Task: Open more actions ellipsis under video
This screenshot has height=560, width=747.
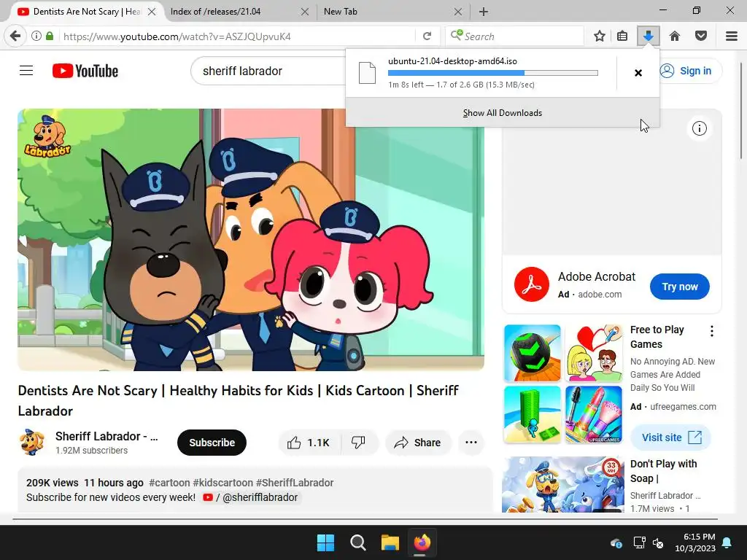Action: [x=471, y=443]
